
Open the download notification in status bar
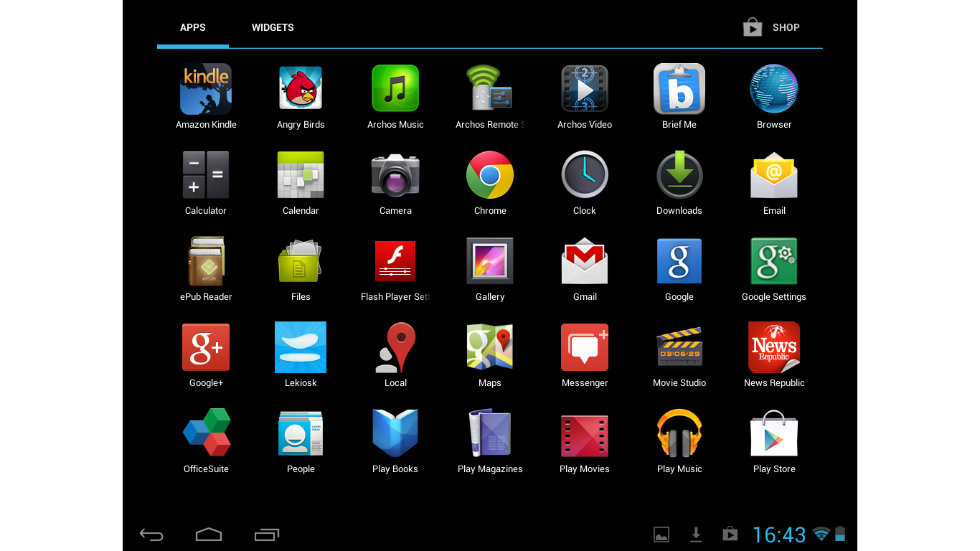(x=696, y=534)
